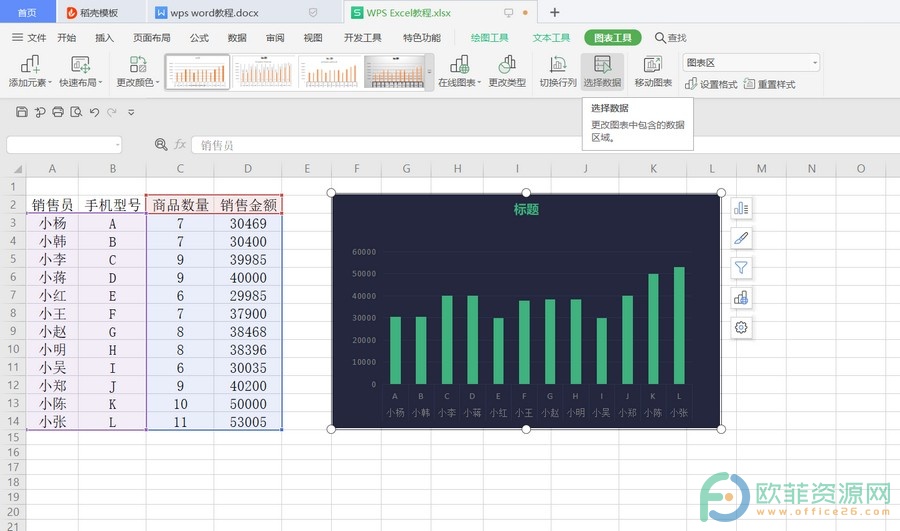900x531 pixels.
Task: Click the Move Chart (移动图表) icon
Action: pos(653,64)
